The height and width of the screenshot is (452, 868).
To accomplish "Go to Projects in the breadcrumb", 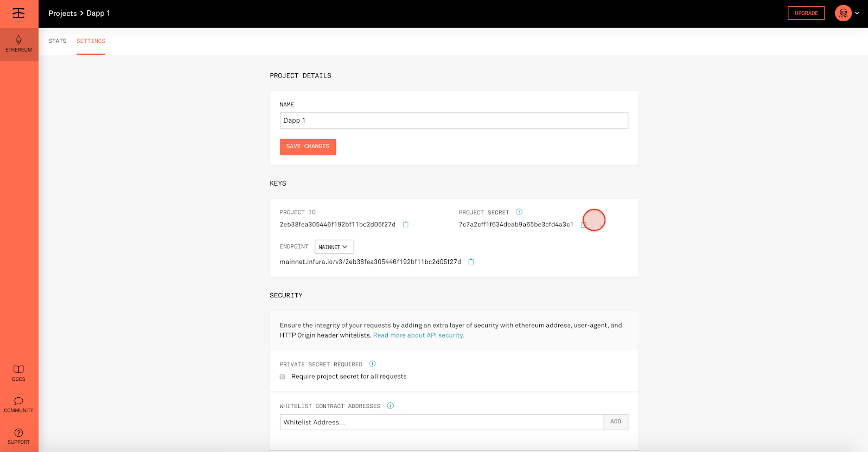I will click(62, 13).
